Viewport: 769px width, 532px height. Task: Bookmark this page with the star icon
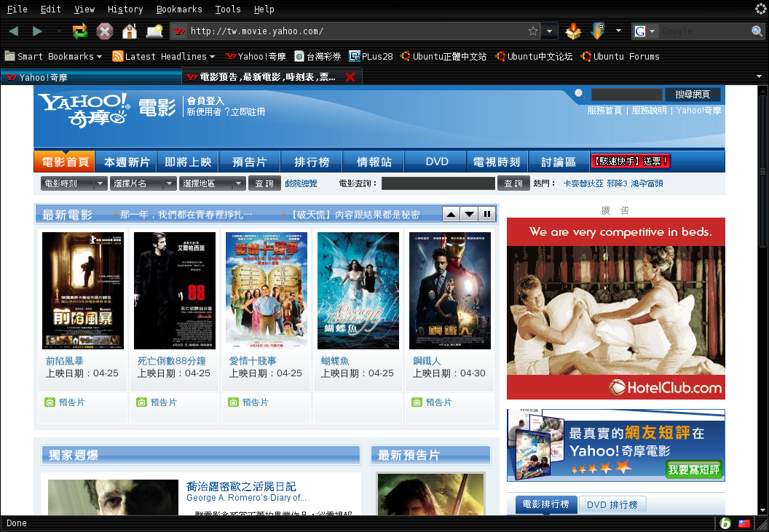coord(533,31)
